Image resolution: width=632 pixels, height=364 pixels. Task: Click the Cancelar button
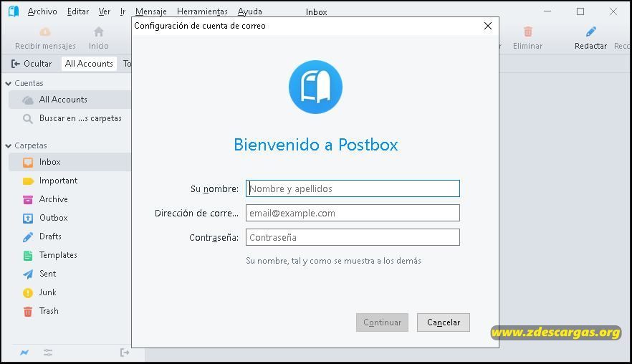coord(444,322)
